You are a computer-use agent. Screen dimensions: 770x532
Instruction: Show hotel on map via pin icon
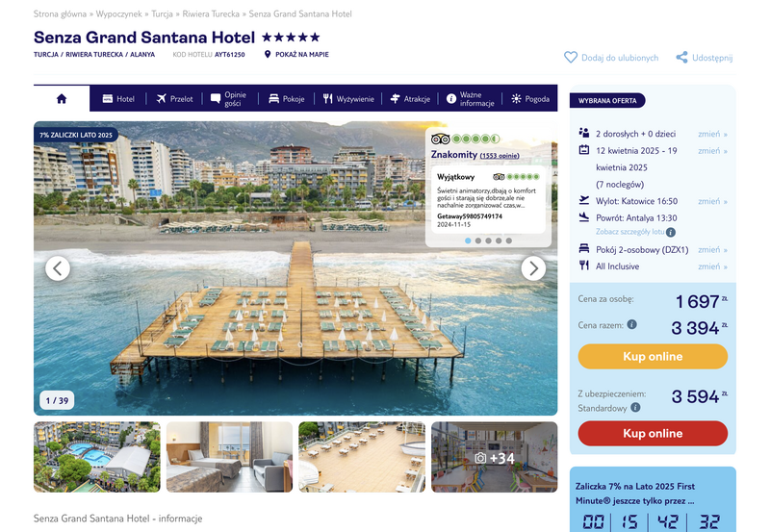pyautogui.click(x=268, y=54)
